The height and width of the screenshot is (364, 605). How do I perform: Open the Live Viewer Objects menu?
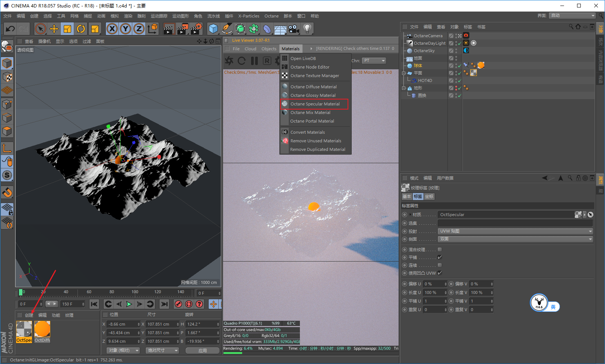click(269, 49)
